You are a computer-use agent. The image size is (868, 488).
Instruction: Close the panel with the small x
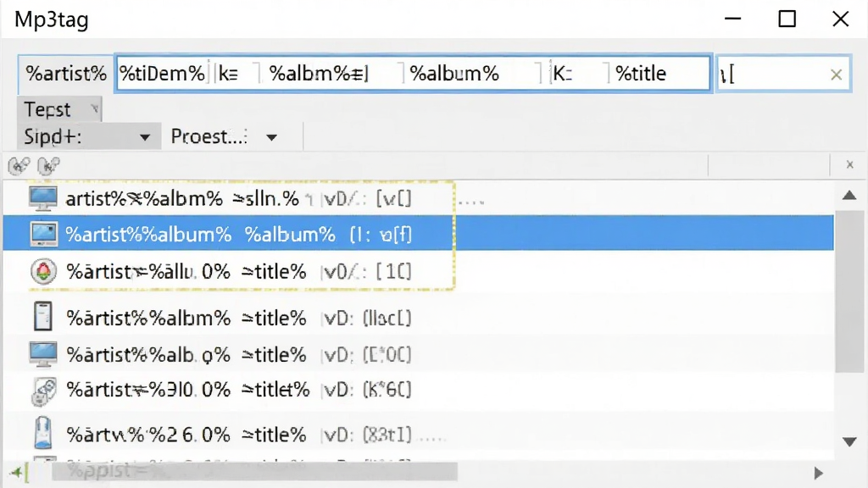click(x=849, y=165)
